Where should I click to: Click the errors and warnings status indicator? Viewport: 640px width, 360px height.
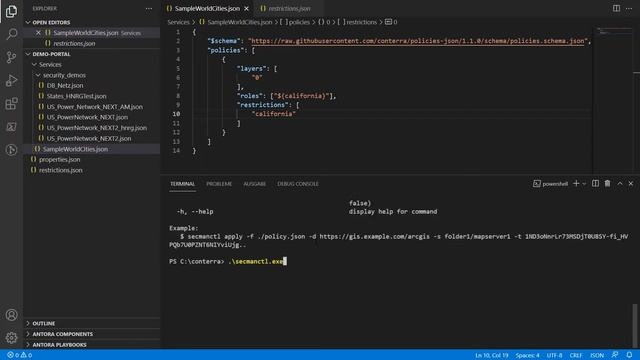click(20, 355)
